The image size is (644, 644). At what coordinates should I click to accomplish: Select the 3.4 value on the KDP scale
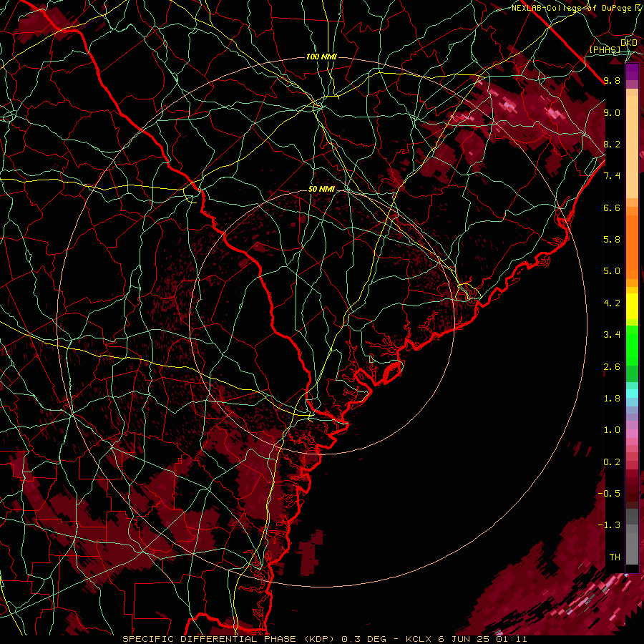612,335
